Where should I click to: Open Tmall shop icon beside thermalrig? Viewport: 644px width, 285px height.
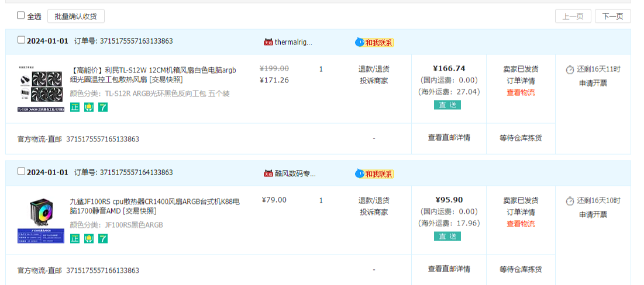268,42
